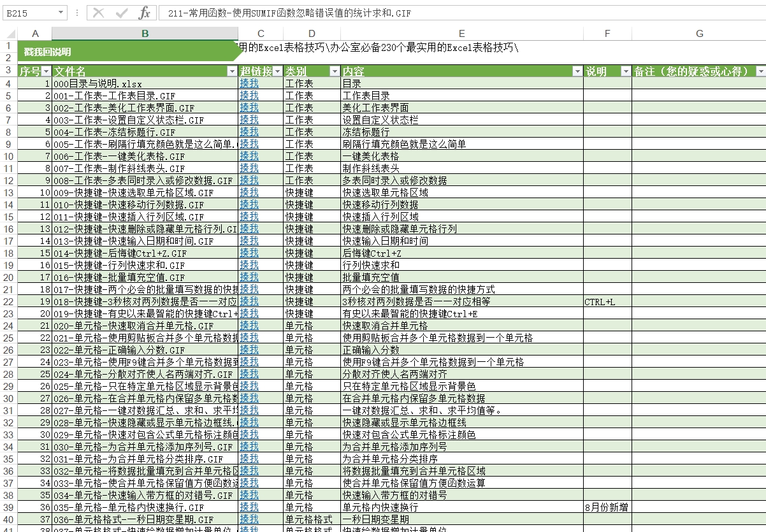Select column E header
This screenshot has width=766, height=532.
point(461,34)
